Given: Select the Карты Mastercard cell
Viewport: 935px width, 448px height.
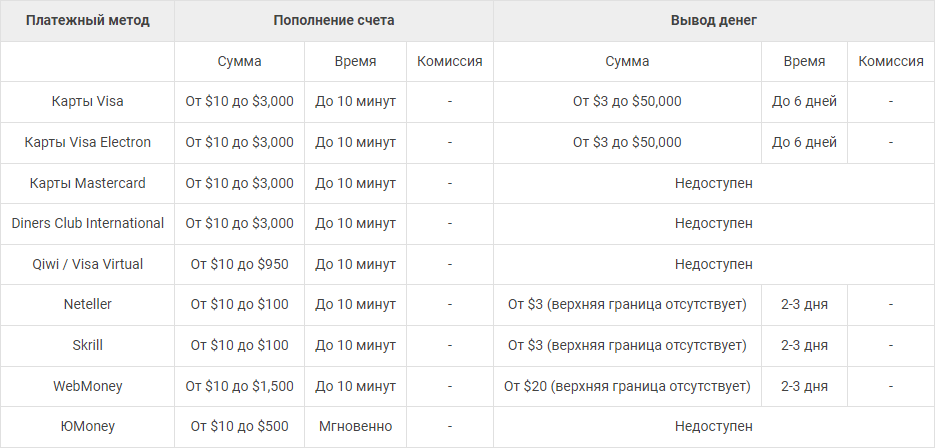Looking at the screenshot, I should pyautogui.click(x=87, y=183).
